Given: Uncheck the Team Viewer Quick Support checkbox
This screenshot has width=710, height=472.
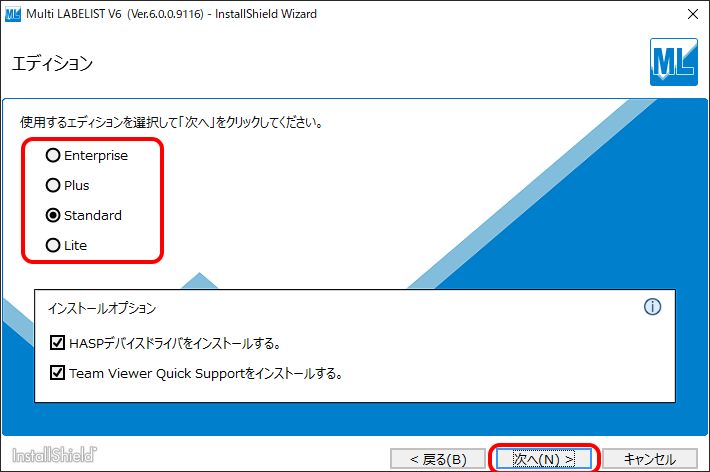Looking at the screenshot, I should click(57, 373).
